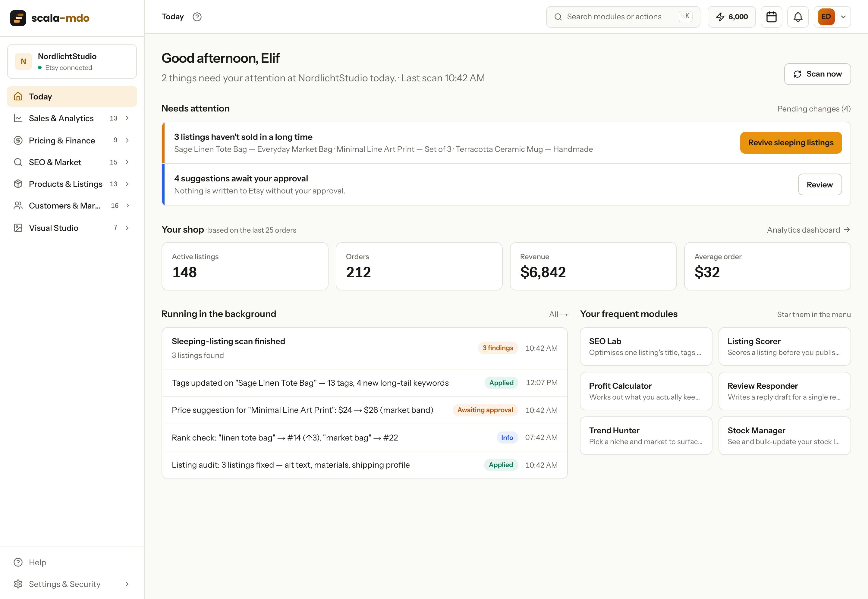
Task: Open the account dropdown chevron beside ED
Action: pos(843,17)
